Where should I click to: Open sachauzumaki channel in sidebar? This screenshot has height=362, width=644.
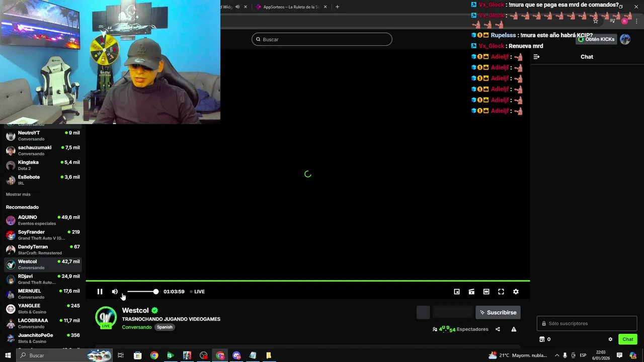point(43,150)
